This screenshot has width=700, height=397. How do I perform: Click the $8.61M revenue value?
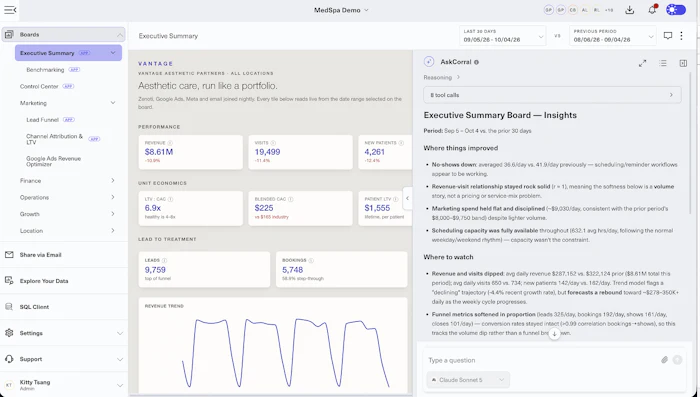pyautogui.click(x=159, y=152)
